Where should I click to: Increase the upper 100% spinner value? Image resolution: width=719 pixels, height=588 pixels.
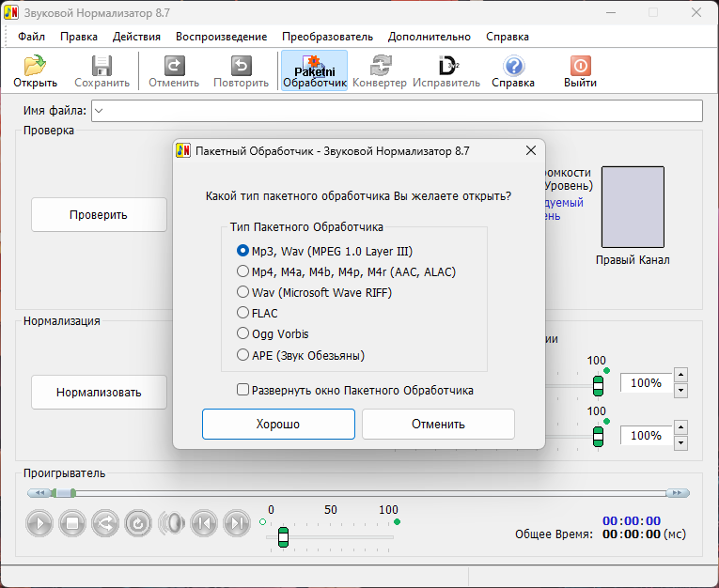point(681,376)
